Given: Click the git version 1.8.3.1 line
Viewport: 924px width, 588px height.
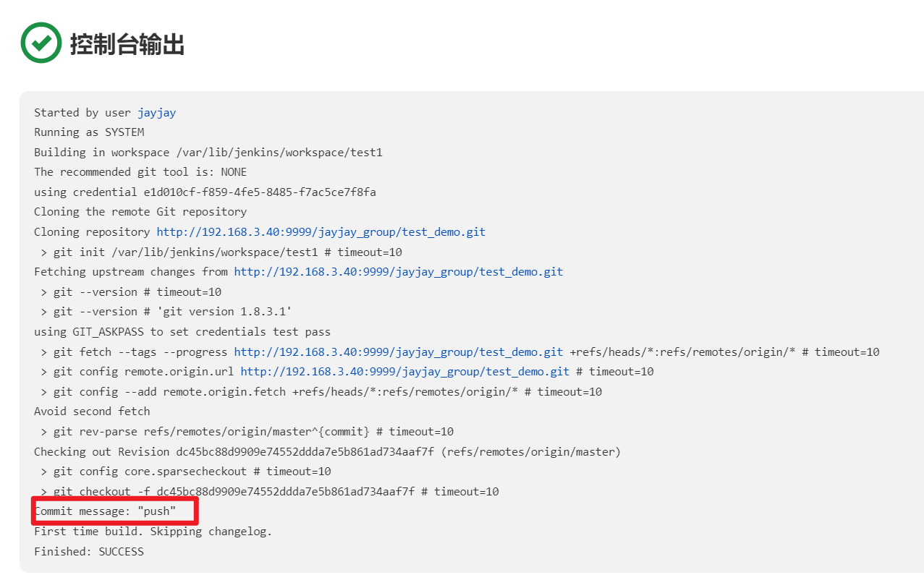Looking at the screenshot, I should (172, 312).
